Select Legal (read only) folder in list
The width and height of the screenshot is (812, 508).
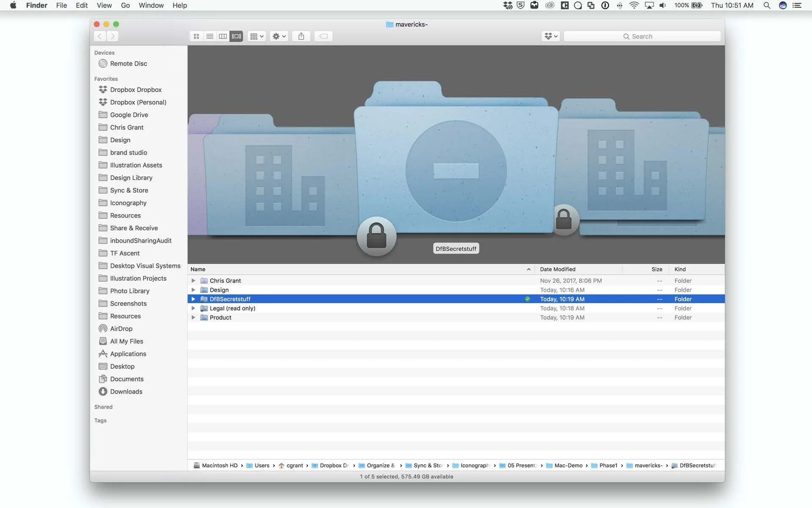pyautogui.click(x=456, y=308)
